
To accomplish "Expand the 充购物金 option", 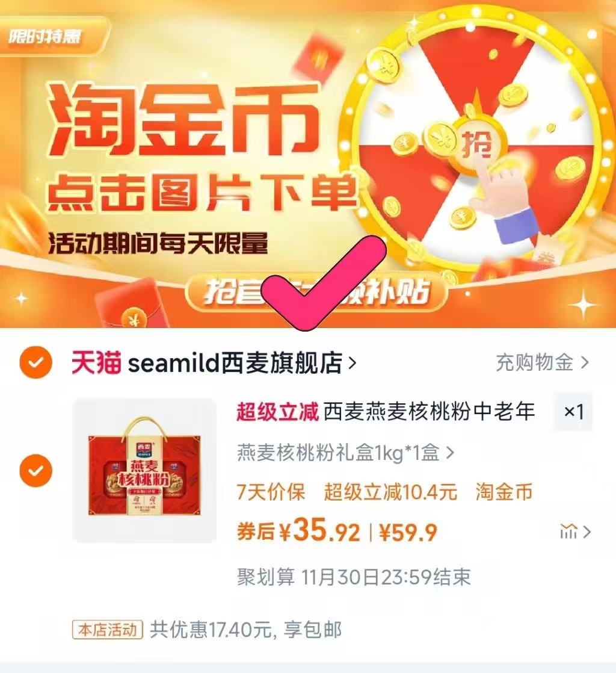I will [542, 362].
